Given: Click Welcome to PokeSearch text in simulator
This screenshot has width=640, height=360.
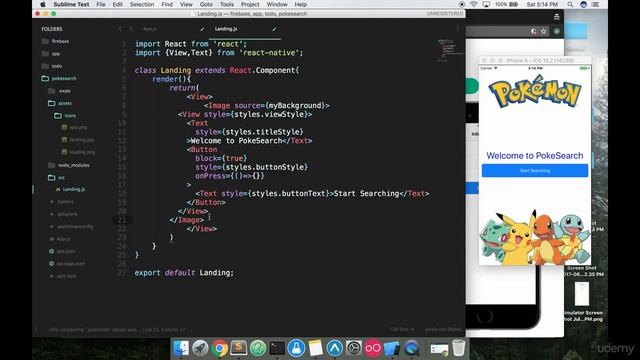Looking at the screenshot, I should pyautogui.click(x=535, y=156).
